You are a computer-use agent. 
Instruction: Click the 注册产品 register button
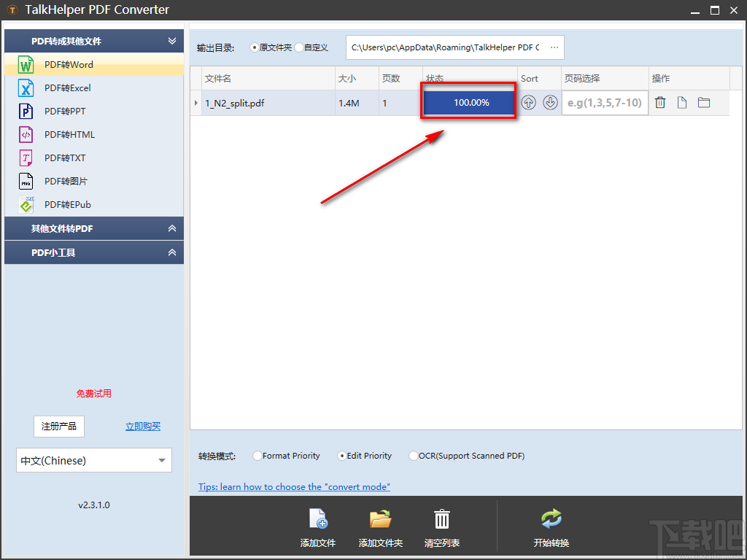(x=58, y=426)
